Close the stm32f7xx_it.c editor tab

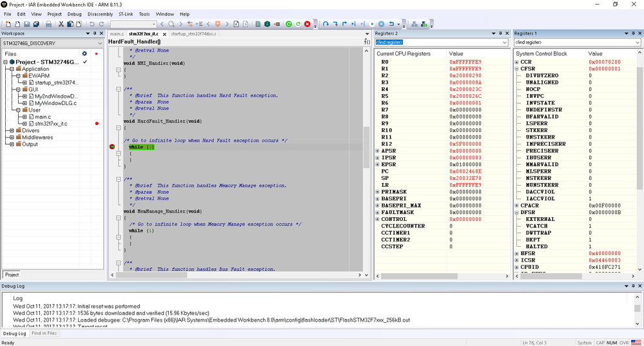pos(164,34)
